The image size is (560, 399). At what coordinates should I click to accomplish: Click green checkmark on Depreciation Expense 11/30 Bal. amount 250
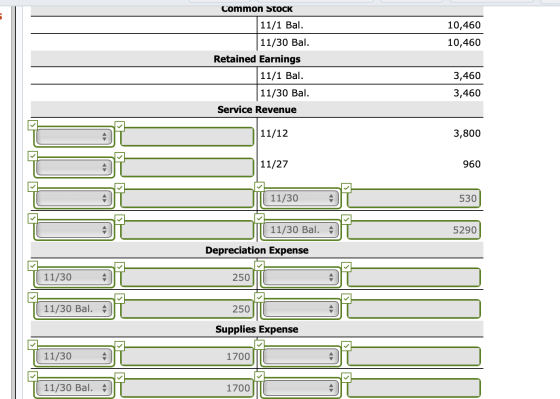120,298
